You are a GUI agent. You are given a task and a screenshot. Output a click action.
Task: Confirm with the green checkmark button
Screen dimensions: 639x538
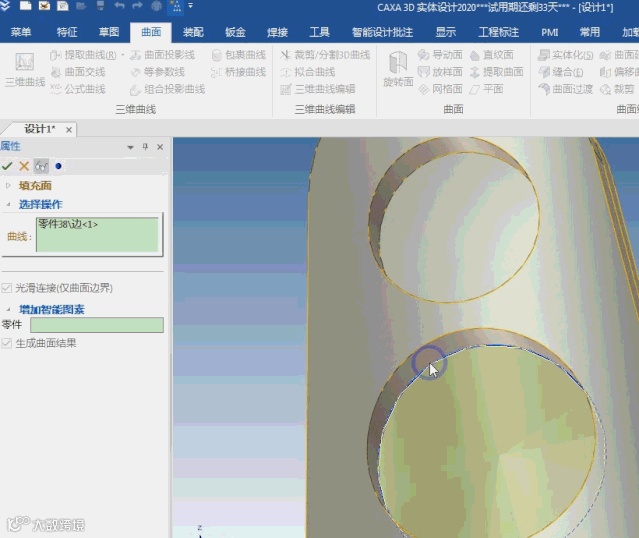tap(7, 166)
